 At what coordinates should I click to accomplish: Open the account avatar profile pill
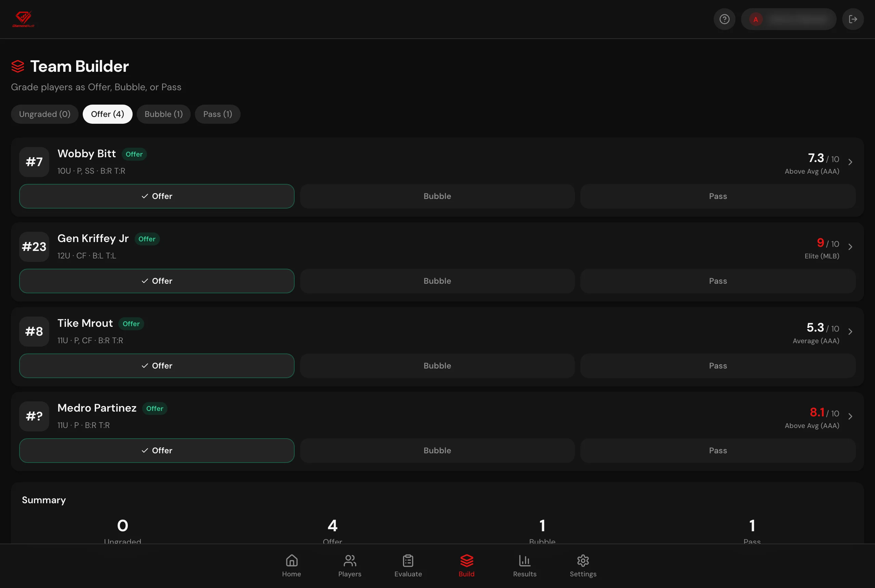(x=789, y=19)
